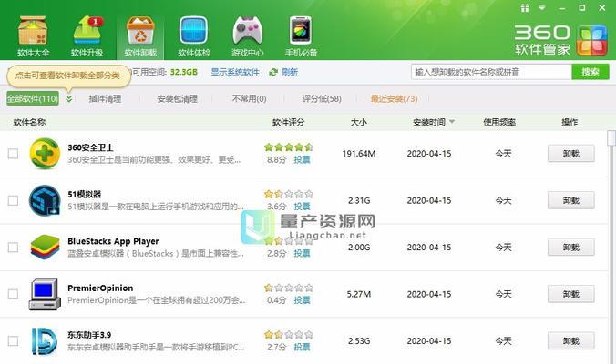Click the PremierOpinion computer icon
Screen dimensions: 616x364
pos(45,294)
